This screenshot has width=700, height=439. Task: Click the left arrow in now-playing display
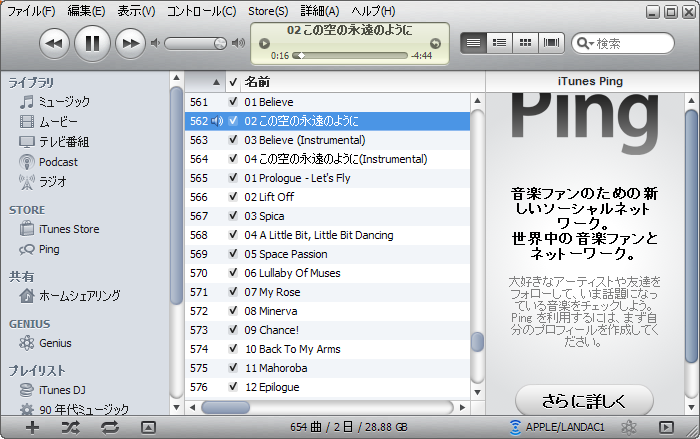click(x=264, y=43)
